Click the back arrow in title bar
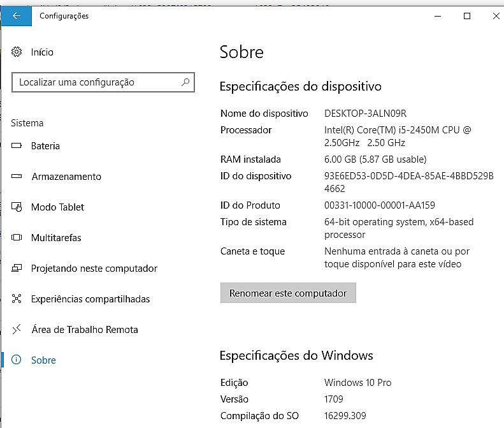Viewport: 504px width, 428px height. 16,16
